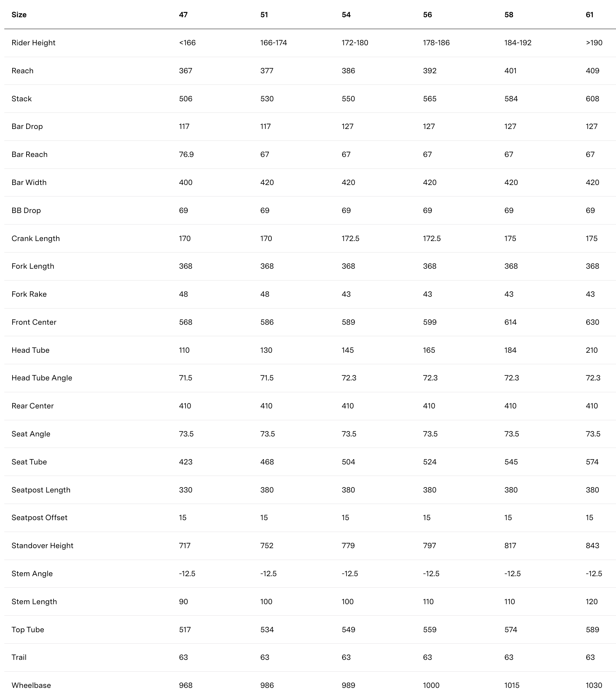Select the Stack row label

[22, 99]
